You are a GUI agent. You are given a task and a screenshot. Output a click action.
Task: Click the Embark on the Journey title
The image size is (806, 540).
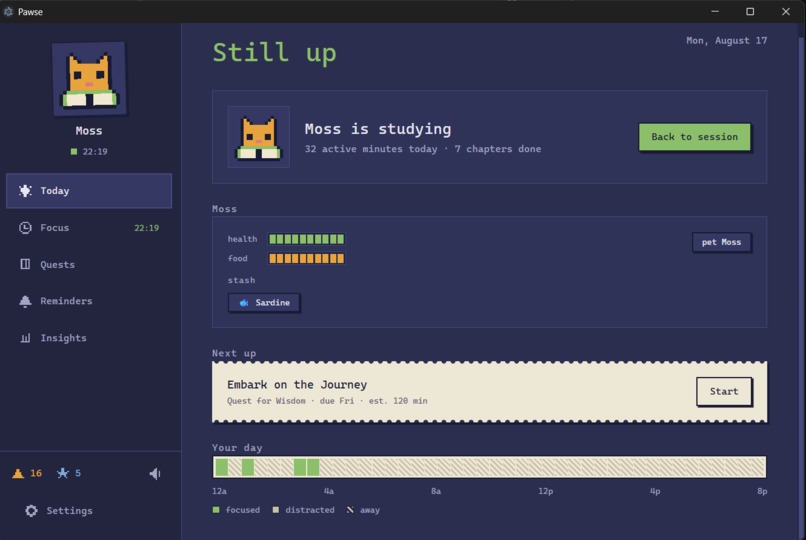tap(297, 384)
